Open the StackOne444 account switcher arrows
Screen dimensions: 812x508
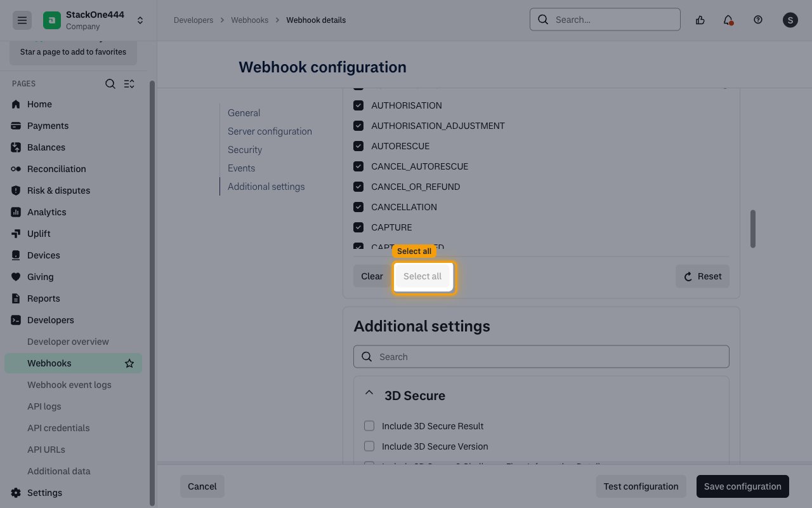(x=140, y=20)
